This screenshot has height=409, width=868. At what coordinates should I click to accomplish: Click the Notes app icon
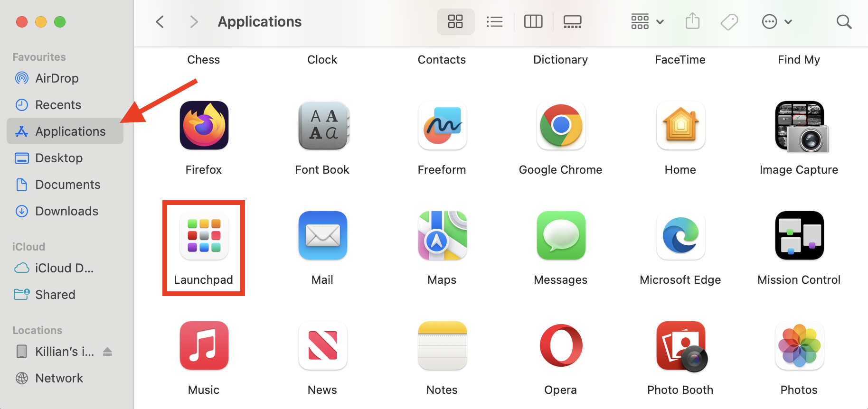tap(442, 345)
